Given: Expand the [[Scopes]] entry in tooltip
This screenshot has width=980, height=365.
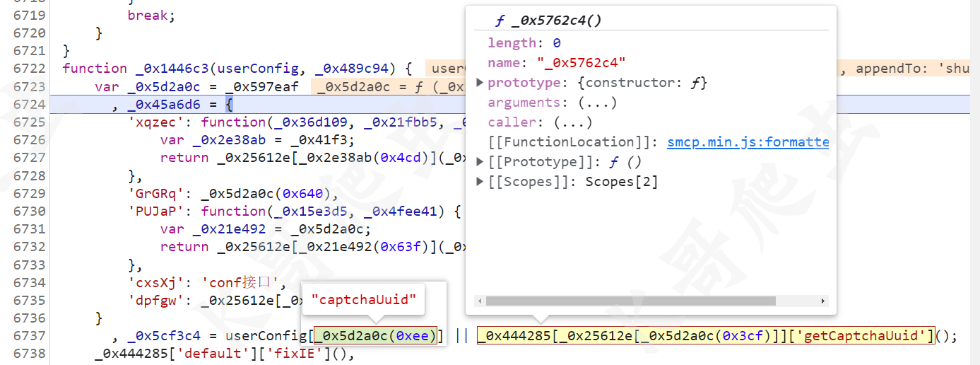Looking at the screenshot, I should point(480,182).
